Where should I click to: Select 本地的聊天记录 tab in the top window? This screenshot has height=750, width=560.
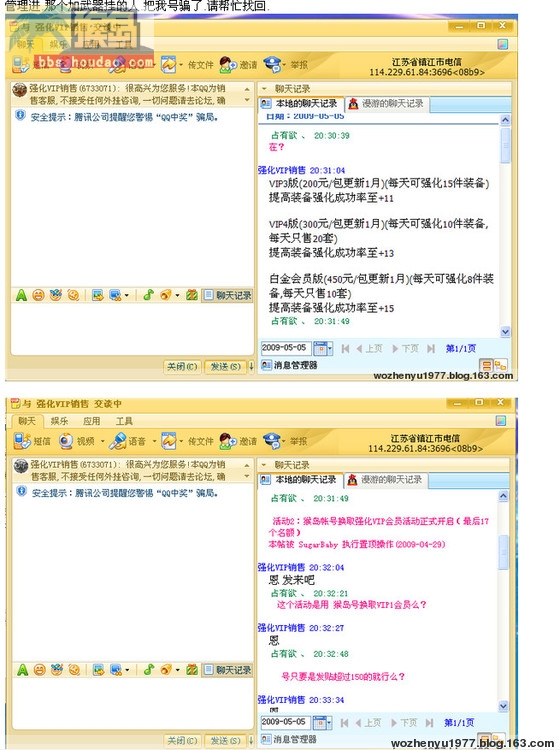[300, 103]
